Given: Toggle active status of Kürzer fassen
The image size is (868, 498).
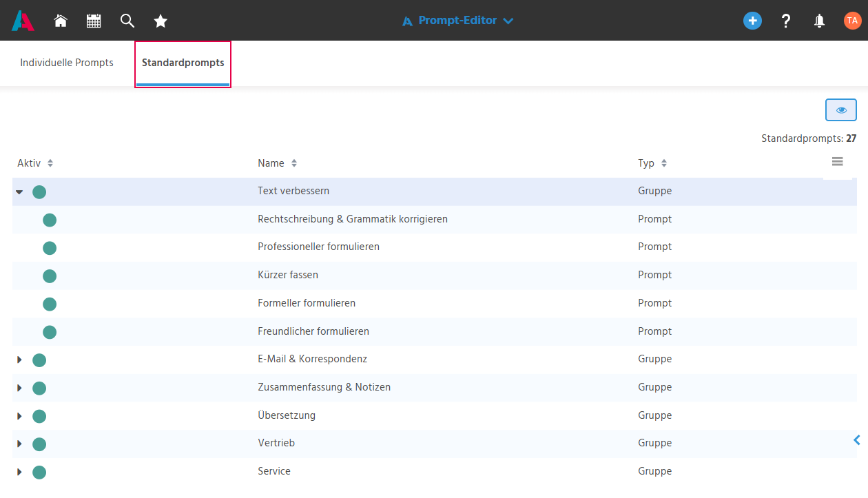Looking at the screenshot, I should [50, 276].
